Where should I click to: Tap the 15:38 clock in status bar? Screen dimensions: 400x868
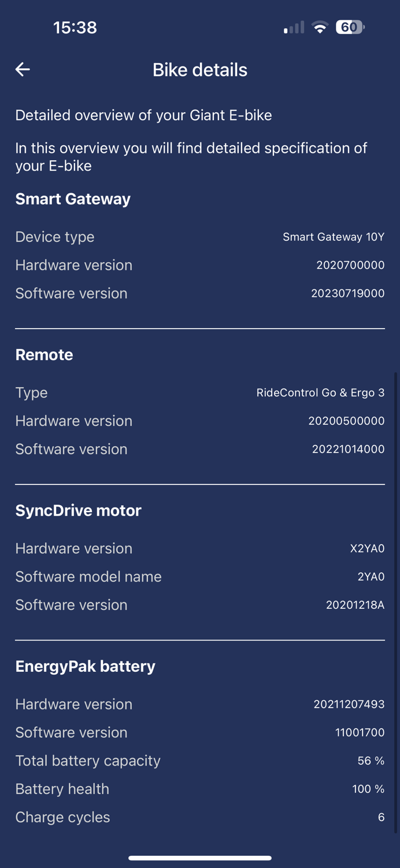tap(75, 27)
